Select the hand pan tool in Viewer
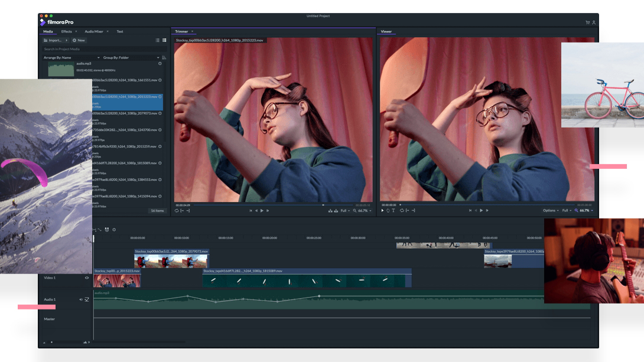 click(x=388, y=211)
